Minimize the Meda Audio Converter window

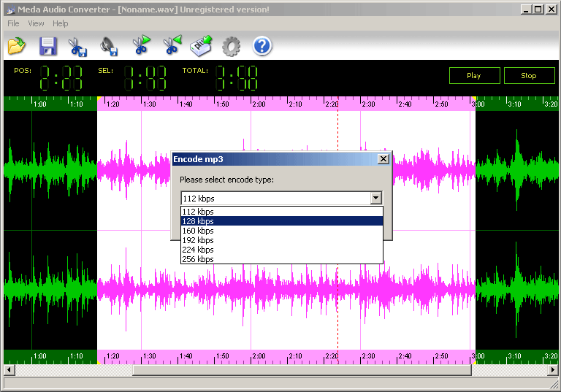[526, 9]
